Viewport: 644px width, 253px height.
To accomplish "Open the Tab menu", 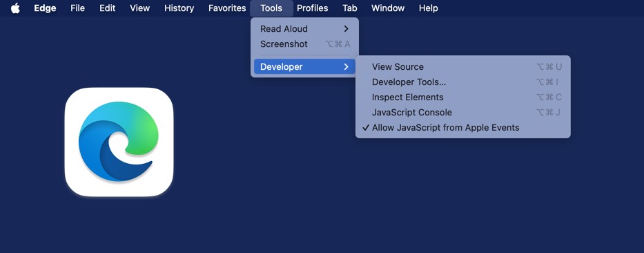I will coord(349,8).
